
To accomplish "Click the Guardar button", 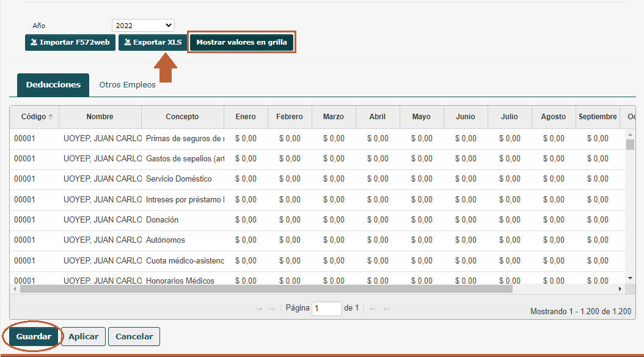I will click(x=34, y=336).
